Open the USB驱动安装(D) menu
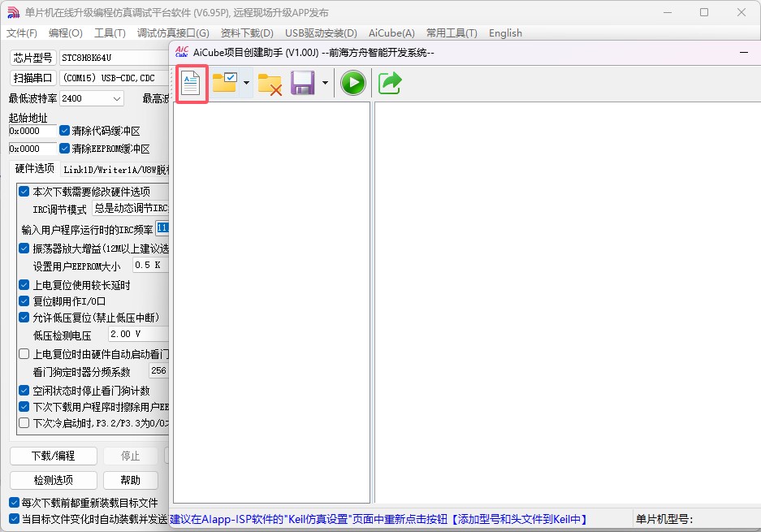The width and height of the screenshot is (761, 532). click(x=321, y=33)
